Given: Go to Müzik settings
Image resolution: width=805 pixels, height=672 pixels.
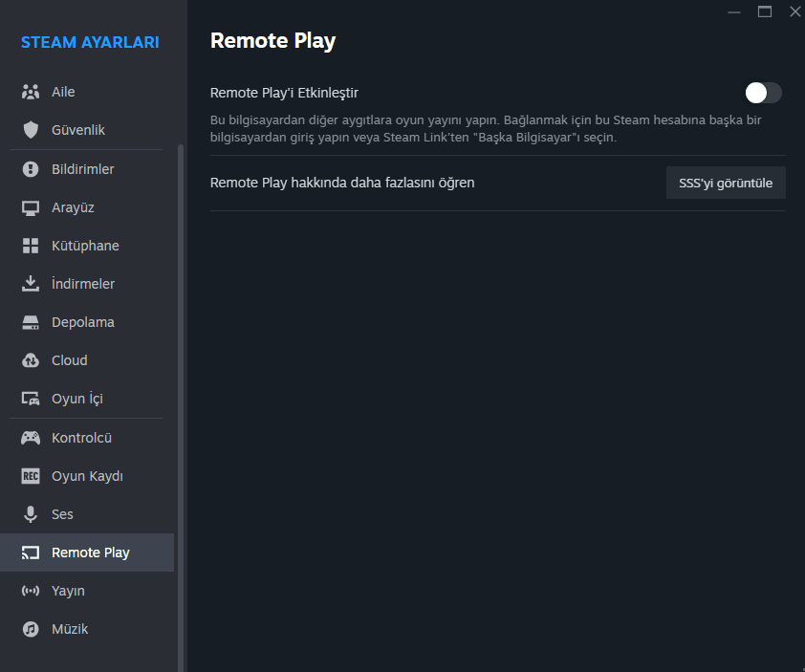Looking at the screenshot, I should pyautogui.click(x=69, y=629).
